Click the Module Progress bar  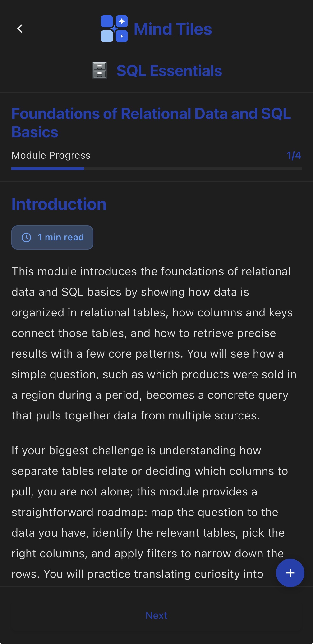157,169
